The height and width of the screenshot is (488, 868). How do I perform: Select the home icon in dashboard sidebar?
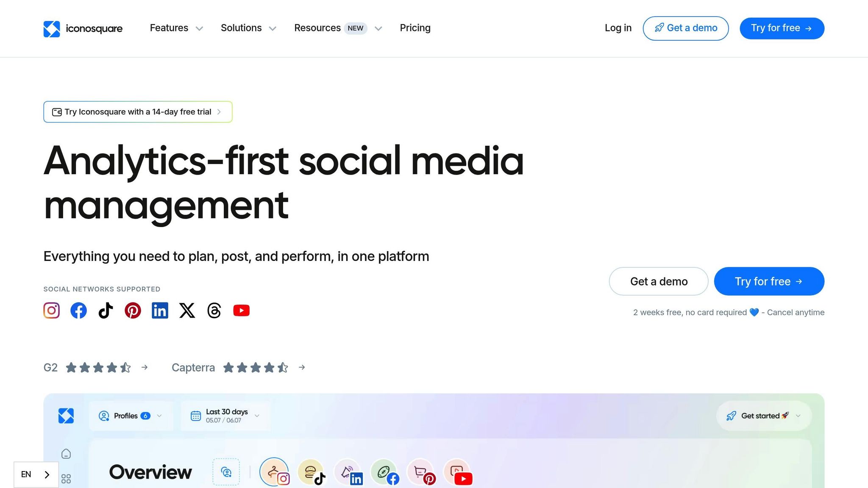tap(66, 454)
